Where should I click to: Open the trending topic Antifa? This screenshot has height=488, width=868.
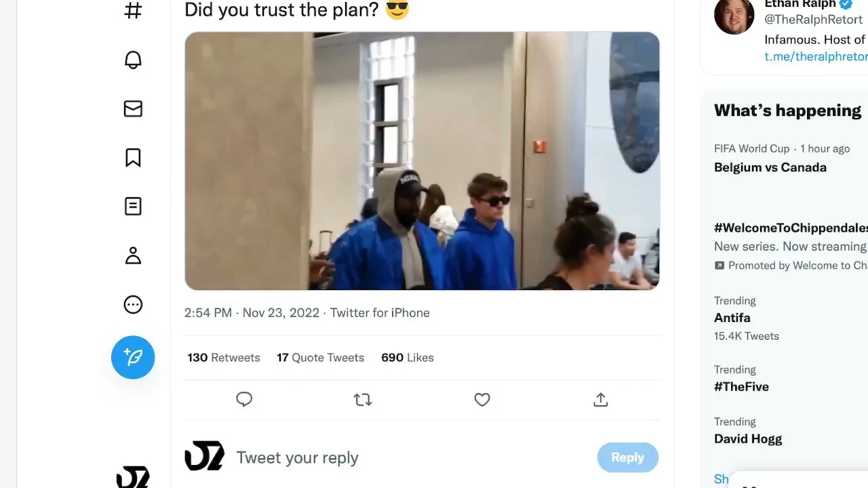tap(732, 317)
